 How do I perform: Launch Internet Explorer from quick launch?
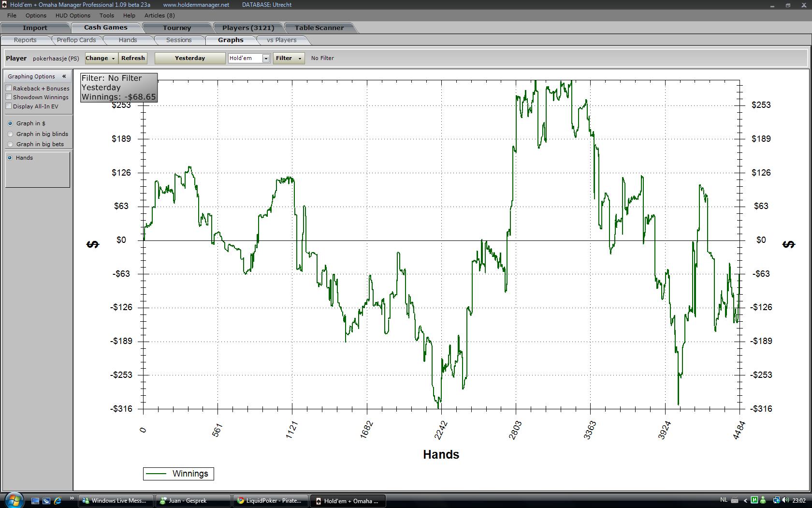pos(58,501)
